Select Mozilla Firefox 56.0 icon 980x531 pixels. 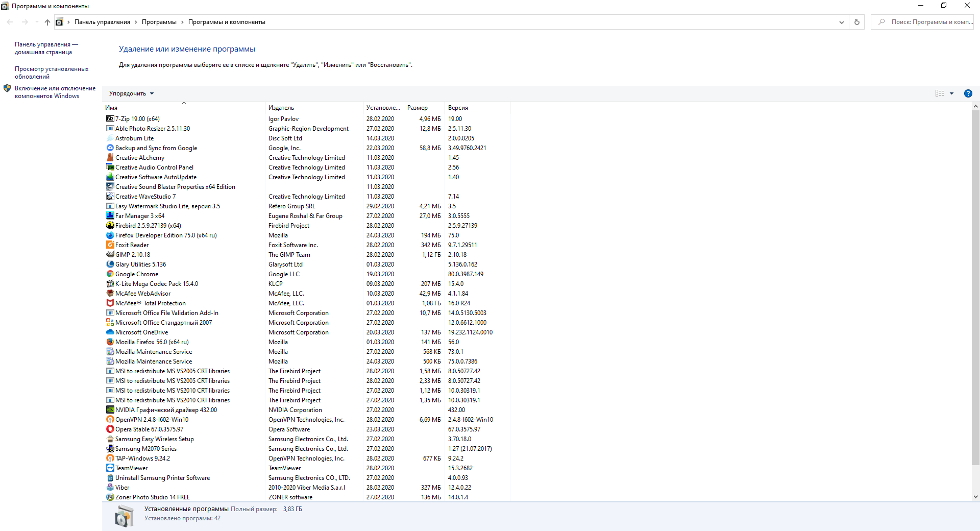pyautogui.click(x=110, y=342)
